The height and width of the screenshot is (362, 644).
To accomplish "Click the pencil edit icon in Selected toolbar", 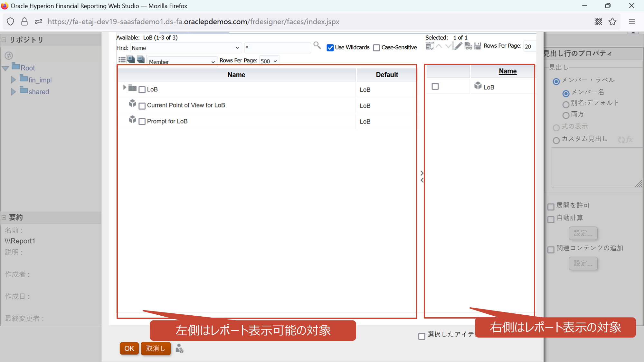I will 458,46.
